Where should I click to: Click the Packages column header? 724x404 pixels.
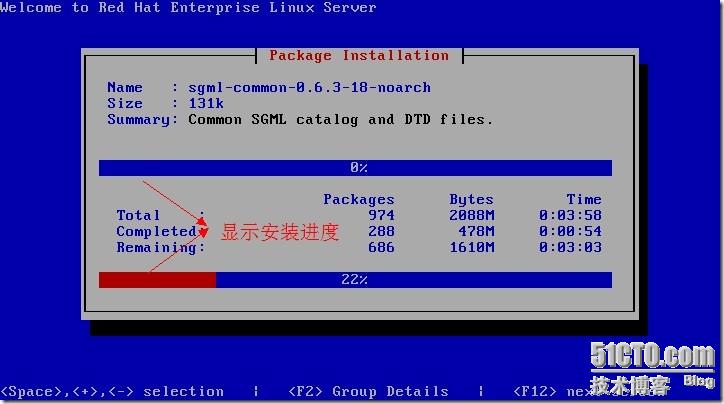click(x=359, y=199)
